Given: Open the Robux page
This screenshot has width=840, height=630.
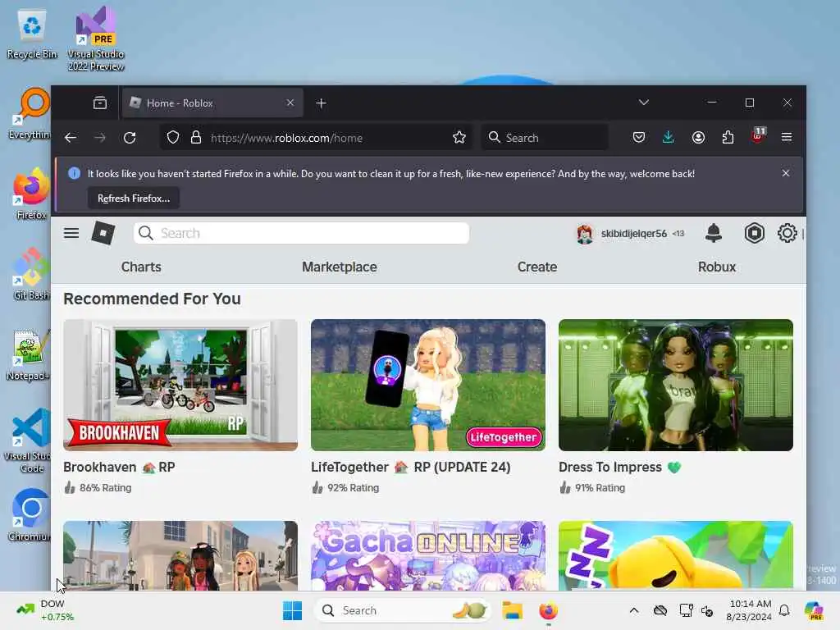Looking at the screenshot, I should (716, 267).
